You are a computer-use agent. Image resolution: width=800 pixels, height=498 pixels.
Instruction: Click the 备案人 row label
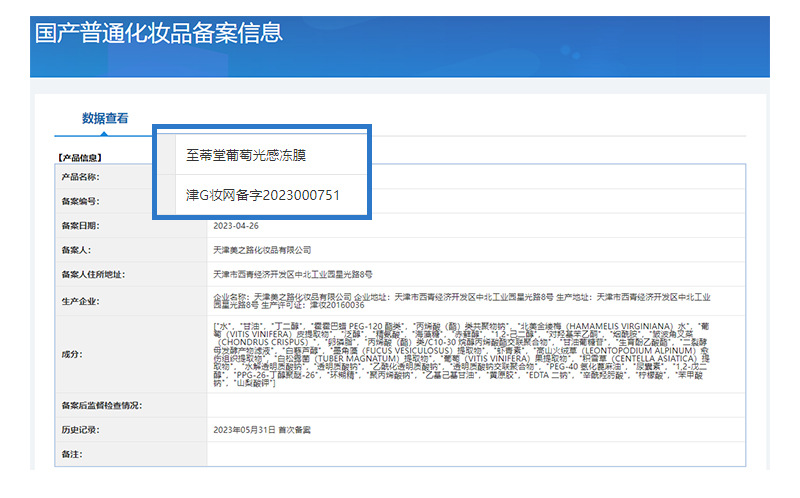[x=76, y=250]
